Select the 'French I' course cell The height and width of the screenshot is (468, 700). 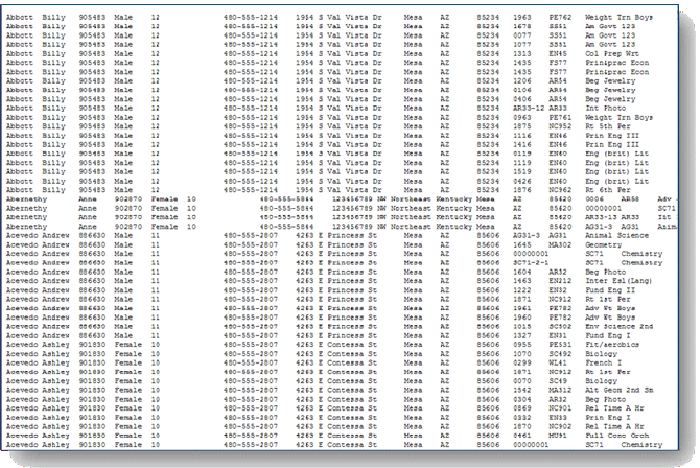point(603,363)
